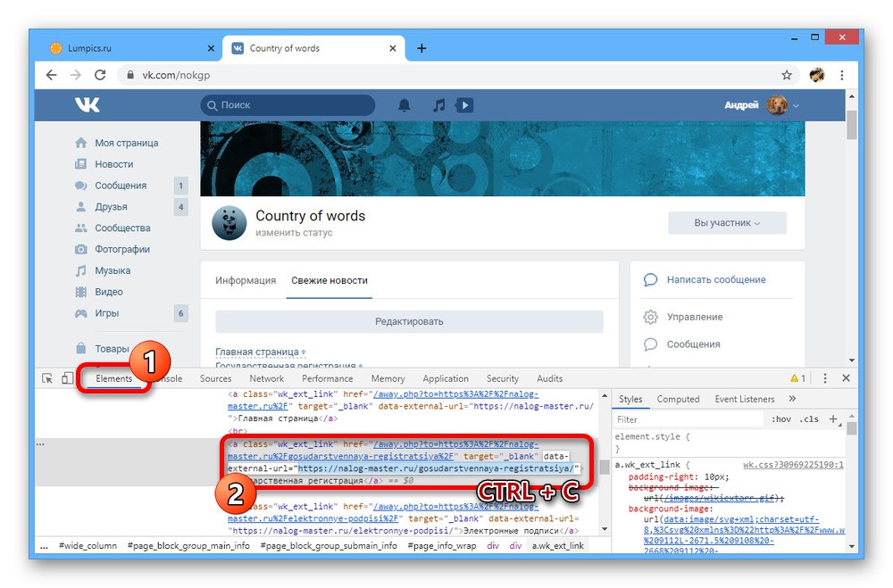
Task: Bookmark page with the star icon
Action: 787,75
